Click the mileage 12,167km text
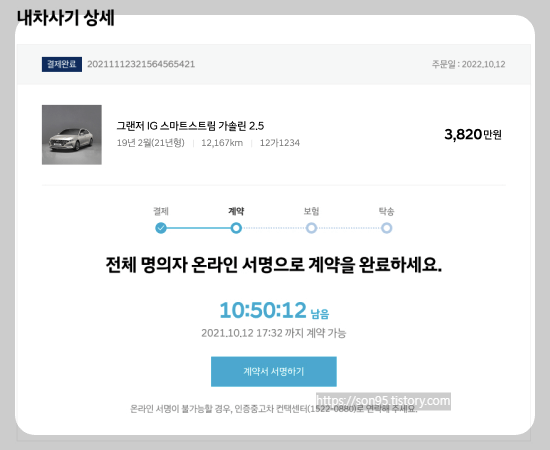The image size is (550, 450). (x=222, y=143)
